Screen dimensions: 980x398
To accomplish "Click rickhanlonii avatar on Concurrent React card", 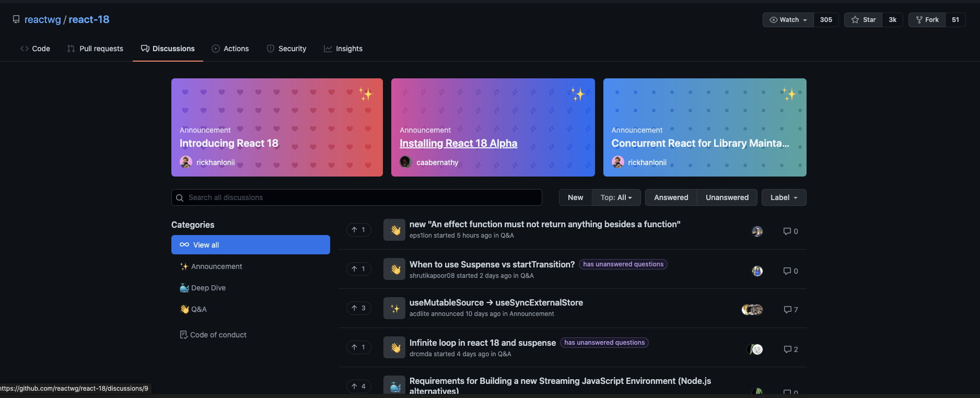I will coord(618,162).
